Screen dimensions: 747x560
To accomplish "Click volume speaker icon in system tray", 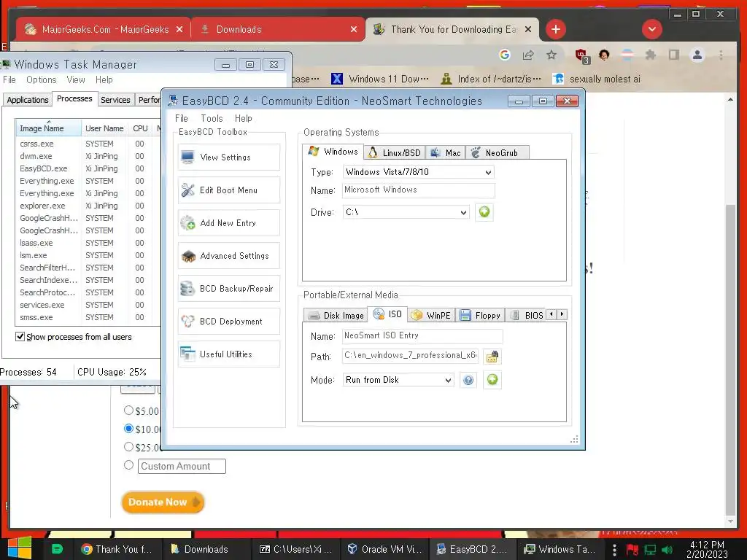I will click(x=667, y=550).
